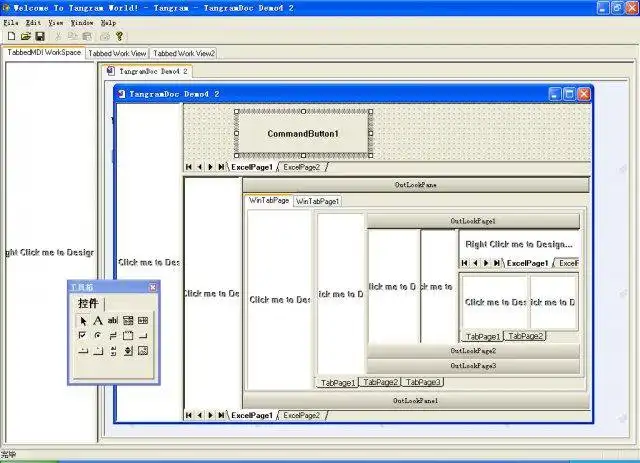The width and height of the screenshot is (640, 463).
Task: Select the 控件 tab in the toolbox
Action: pyautogui.click(x=88, y=303)
